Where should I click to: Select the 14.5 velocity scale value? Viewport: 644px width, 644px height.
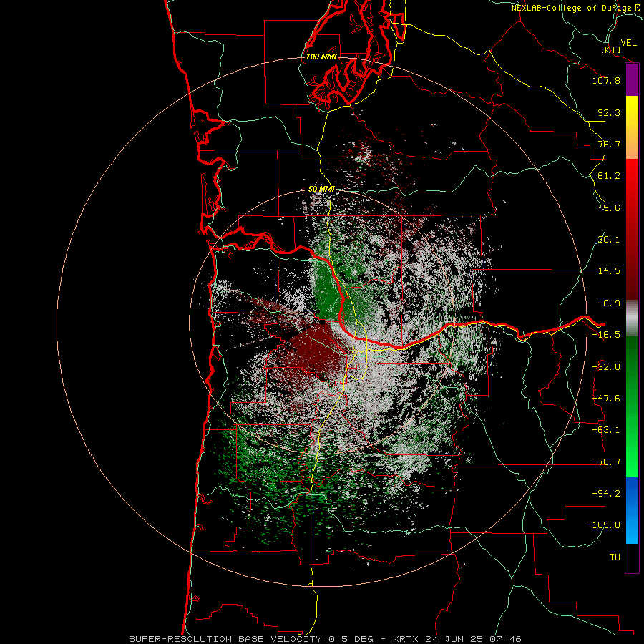click(609, 271)
